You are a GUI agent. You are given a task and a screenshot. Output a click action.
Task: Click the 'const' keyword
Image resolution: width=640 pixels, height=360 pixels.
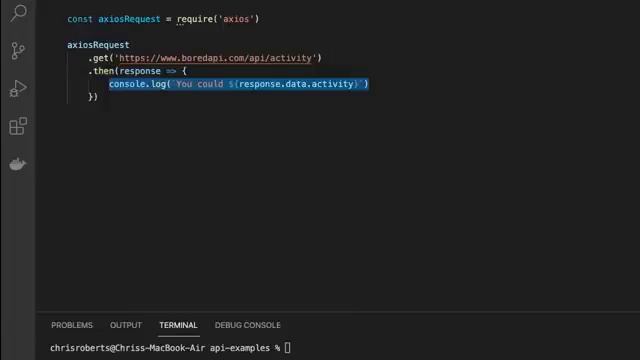80,19
